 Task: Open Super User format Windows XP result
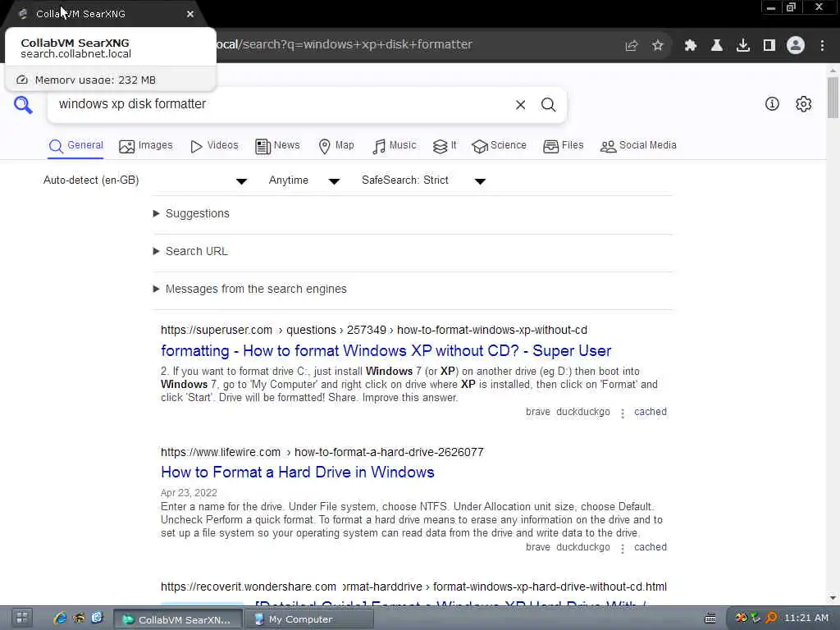[386, 351]
